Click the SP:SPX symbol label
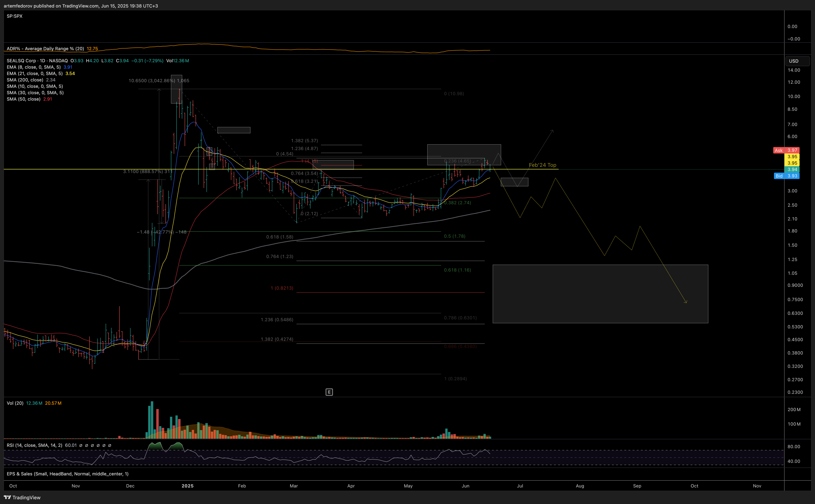This screenshot has width=815, height=504. coord(15,16)
